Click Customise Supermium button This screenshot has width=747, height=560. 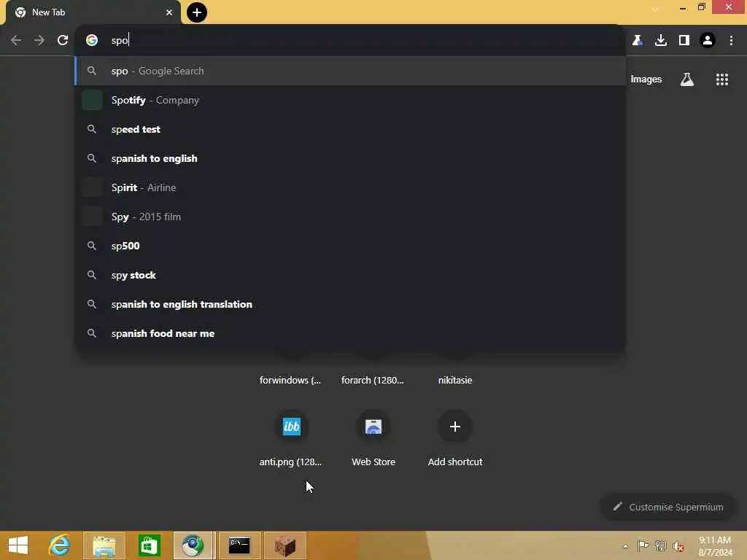[668, 507]
